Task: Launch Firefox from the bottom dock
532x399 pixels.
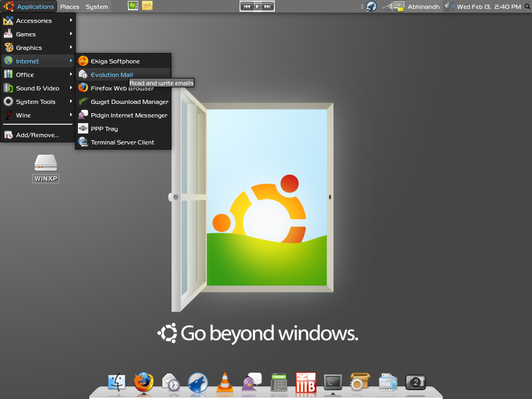Action: click(x=143, y=382)
